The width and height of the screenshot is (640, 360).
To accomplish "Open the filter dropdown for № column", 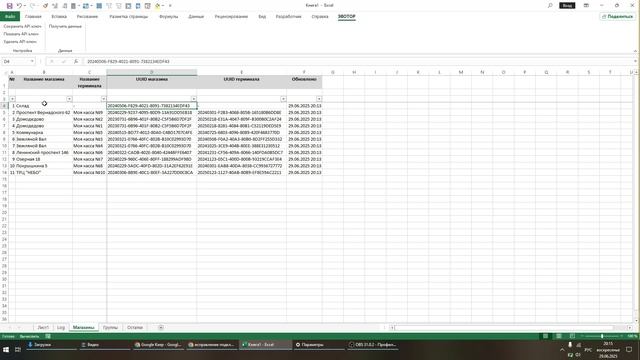I will click(x=12, y=99).
